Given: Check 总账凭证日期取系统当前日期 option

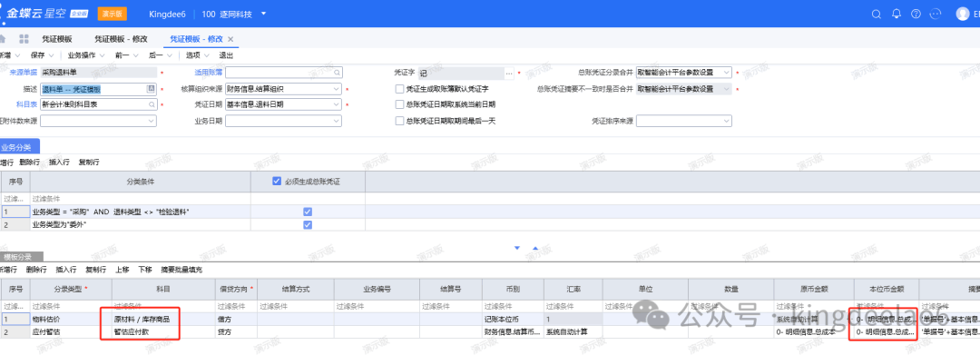Looking at the screenshot, I should coord(399,104).
